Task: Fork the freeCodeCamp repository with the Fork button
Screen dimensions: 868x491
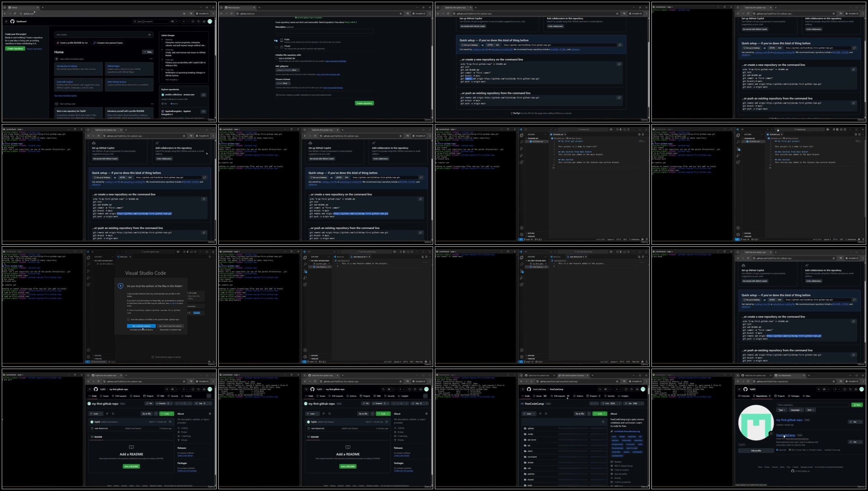Action: [x=609, y=403]
